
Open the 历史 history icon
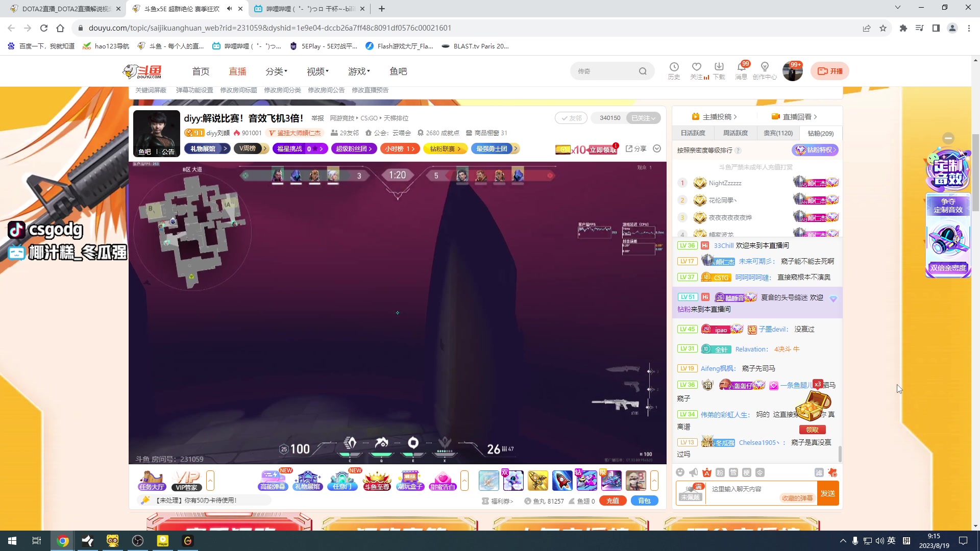[x=674, y=71]
